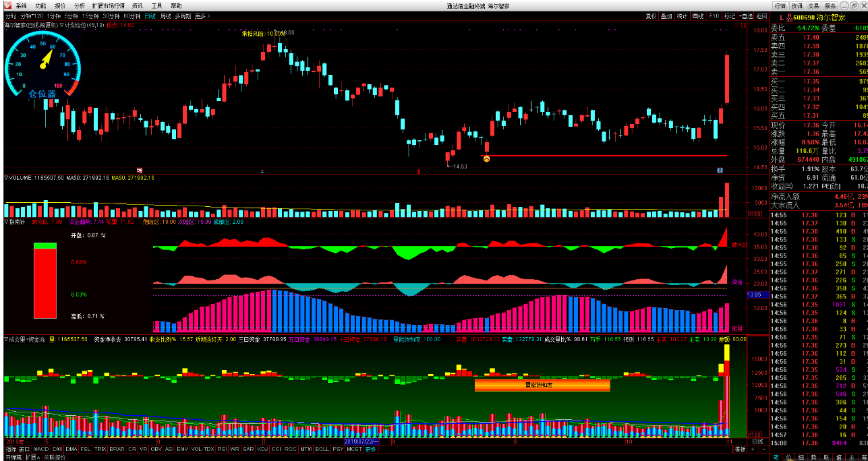Select the BRAR indicator tab

117,448
